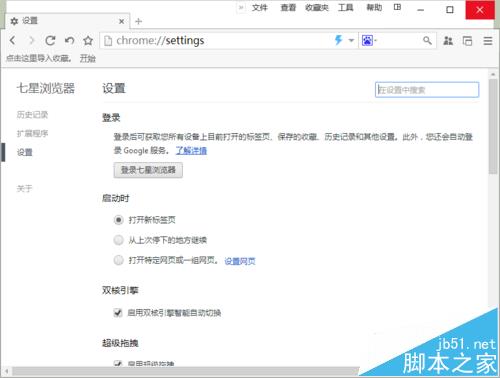The image size is (500, 378).
Task: Click the search box beside Baidu icon
Action: click(x=399, y=41)
